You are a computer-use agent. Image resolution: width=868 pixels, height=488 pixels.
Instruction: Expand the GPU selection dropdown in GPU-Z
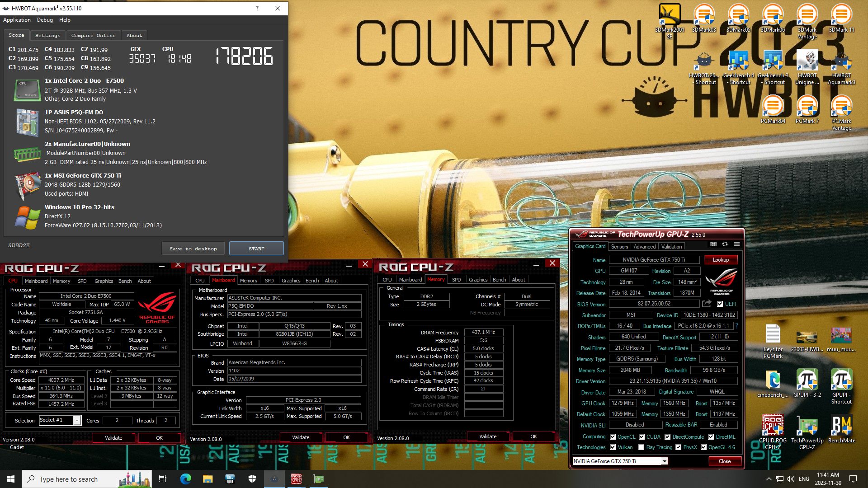[x=664, y=461]
